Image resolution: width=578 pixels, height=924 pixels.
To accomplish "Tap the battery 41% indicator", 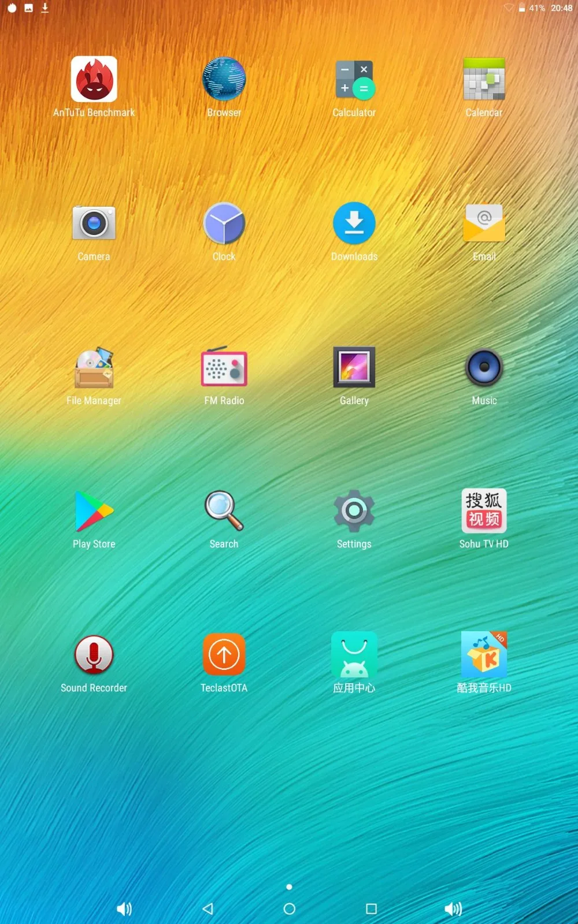I will (531, 8).
